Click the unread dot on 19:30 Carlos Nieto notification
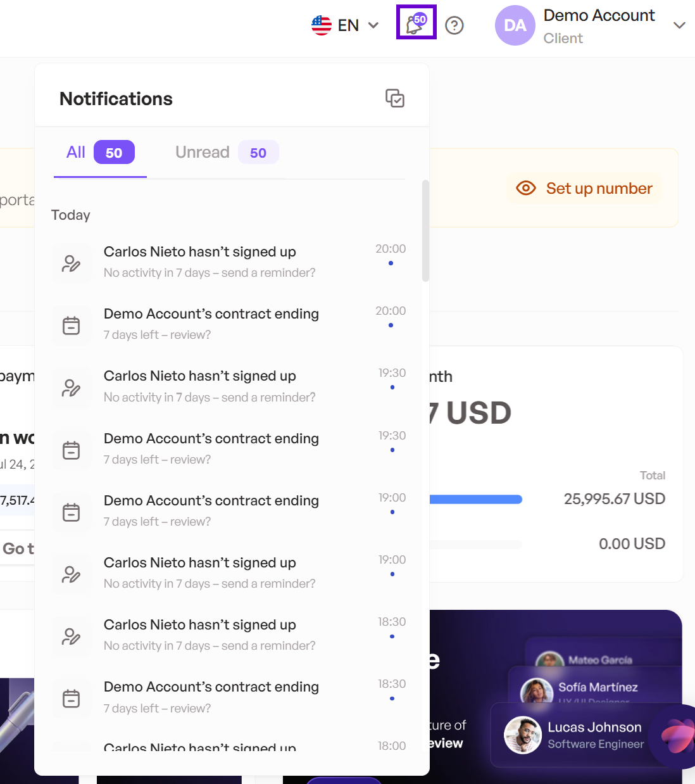 (392, 388)
